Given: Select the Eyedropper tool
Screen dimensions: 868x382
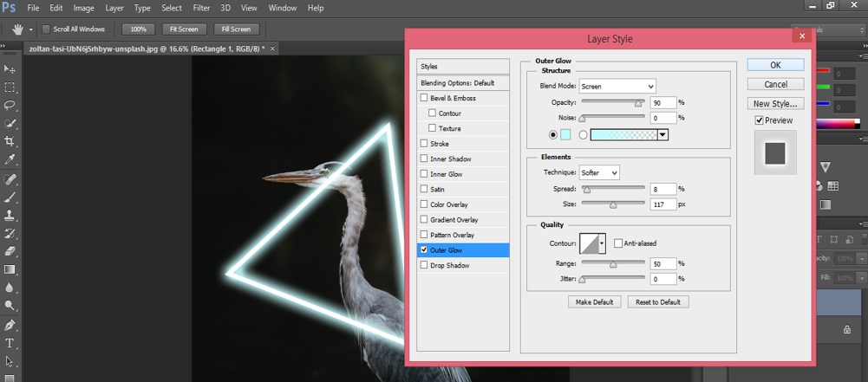Looking at the screenshot, I should click(10, 159).
